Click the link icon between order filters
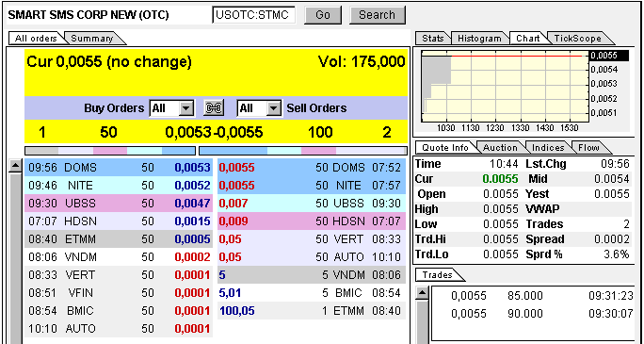Screen dimensions: 644x344 (x=214, y=108)
